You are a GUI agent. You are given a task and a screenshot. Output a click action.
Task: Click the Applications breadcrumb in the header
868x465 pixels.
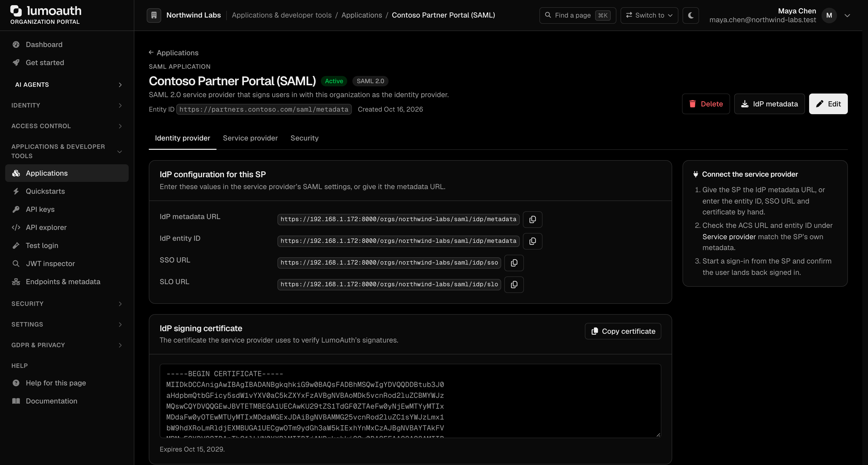(362, 15)
